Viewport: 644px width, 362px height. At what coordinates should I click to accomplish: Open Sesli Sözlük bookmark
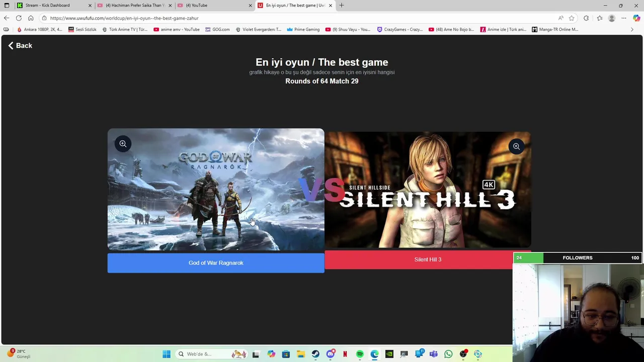click(x=82, y=30)
